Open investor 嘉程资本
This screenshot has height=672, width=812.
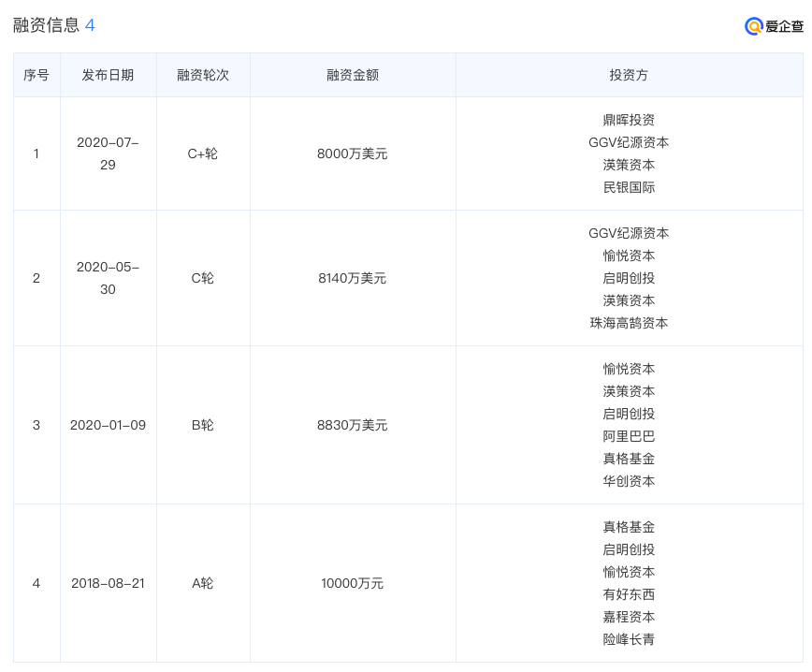click(629, 617)
